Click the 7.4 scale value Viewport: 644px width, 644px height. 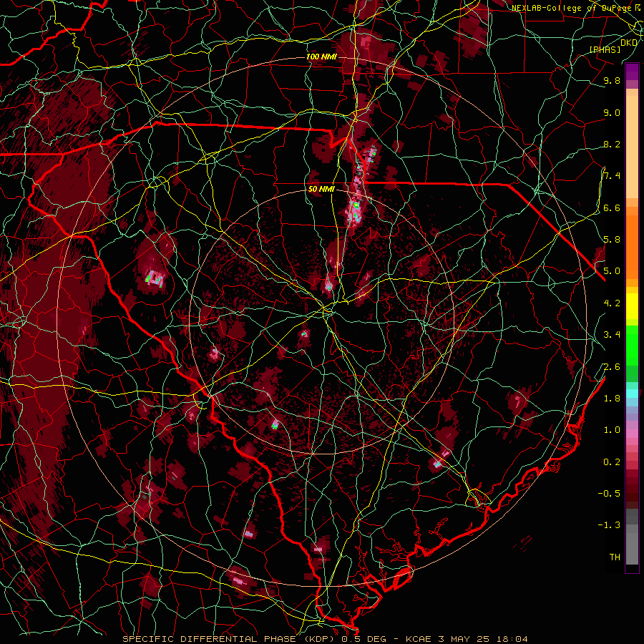612,176
